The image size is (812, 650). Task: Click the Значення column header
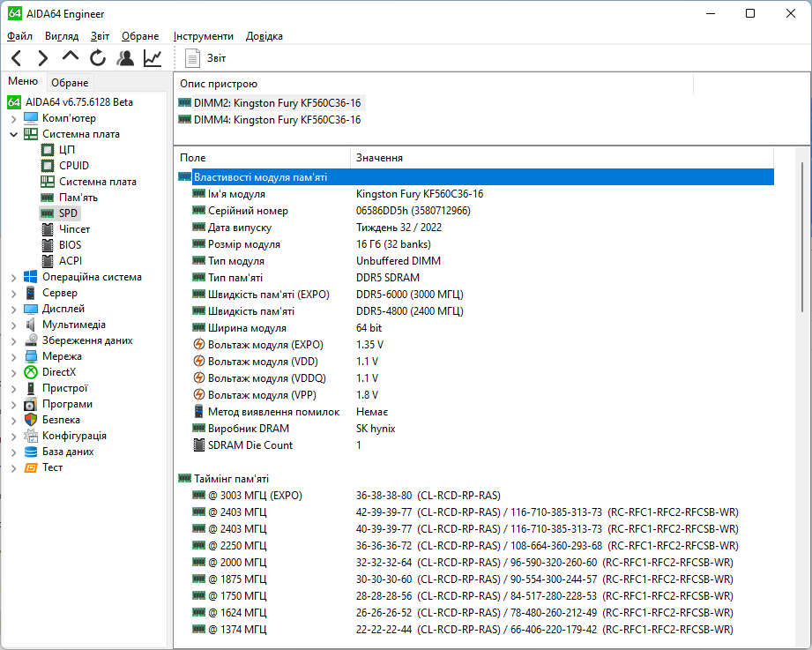[562, 158]
